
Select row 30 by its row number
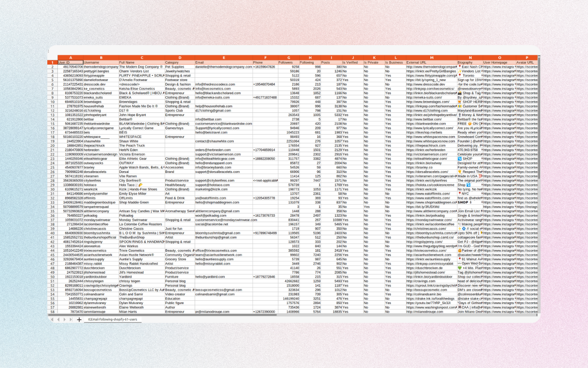pos(52,189)
